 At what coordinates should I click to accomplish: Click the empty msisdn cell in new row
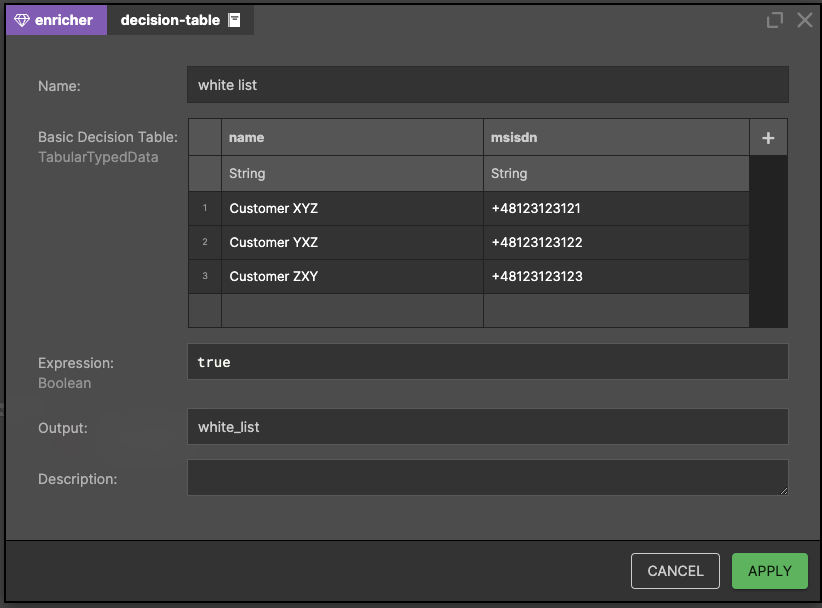616,311
